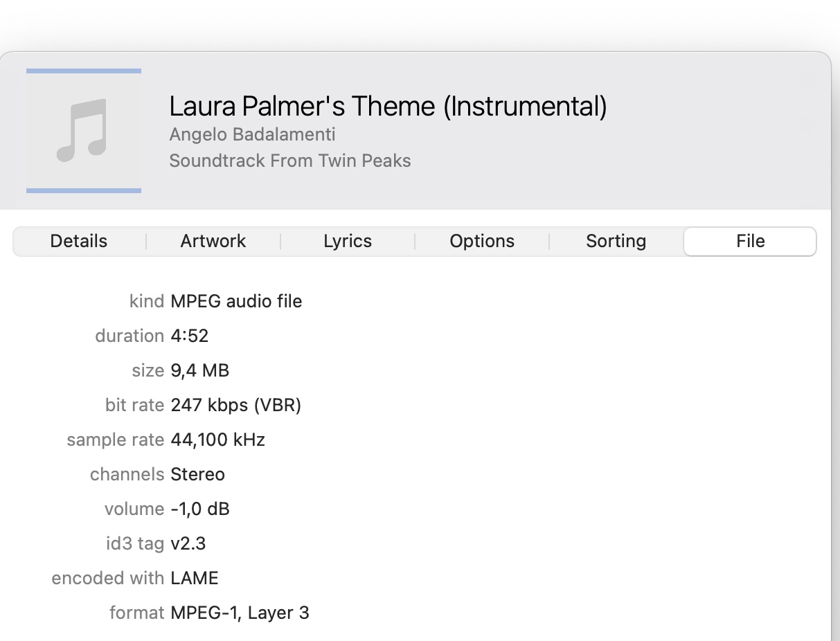Click the artist name Angelo Badalamenti
840x641 pixels.
click(253, 134)
